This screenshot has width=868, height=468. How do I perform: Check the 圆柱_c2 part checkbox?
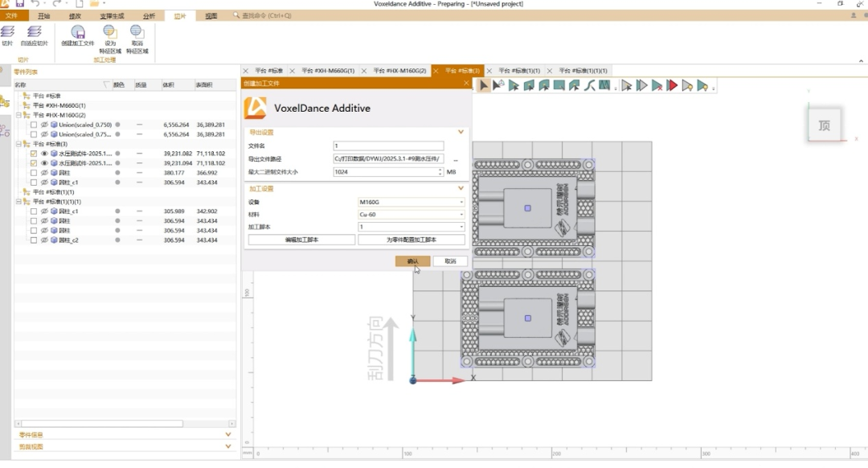pyautogui.click(x=34, y=240)
